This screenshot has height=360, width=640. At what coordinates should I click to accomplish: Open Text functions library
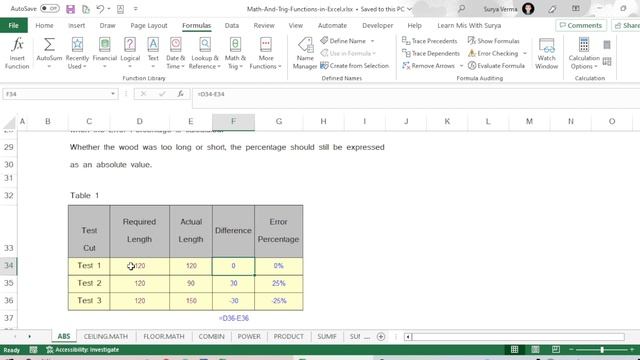153,54
